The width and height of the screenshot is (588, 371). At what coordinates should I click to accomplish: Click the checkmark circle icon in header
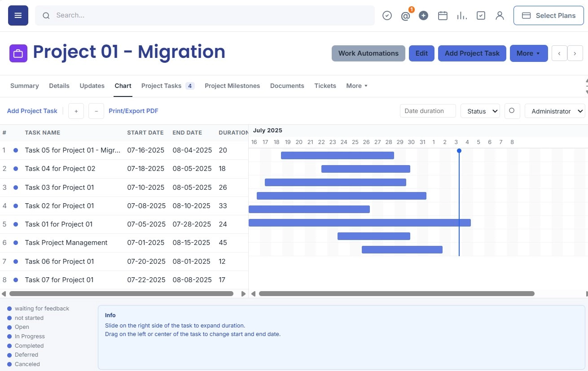point(387,16)
